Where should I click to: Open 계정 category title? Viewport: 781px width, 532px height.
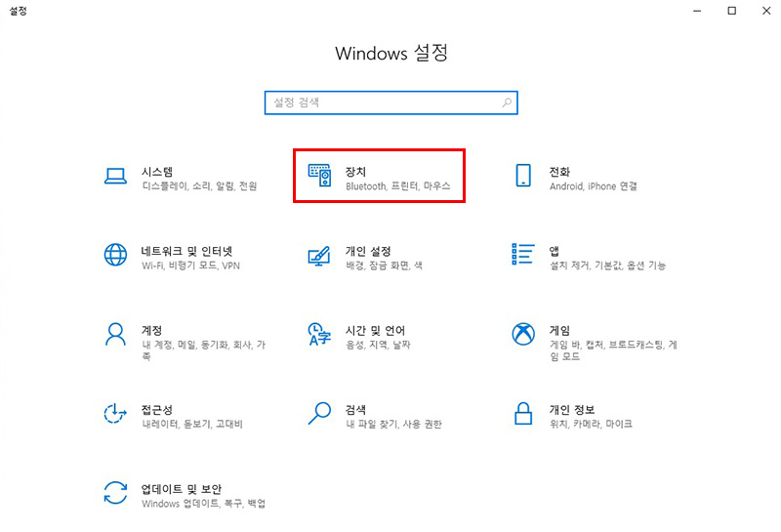pos(152,330)
